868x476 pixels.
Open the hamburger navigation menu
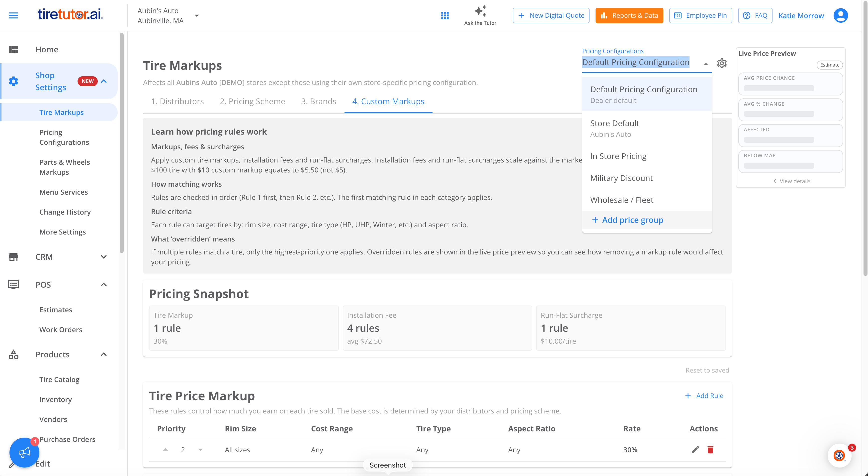click(13, 15)
